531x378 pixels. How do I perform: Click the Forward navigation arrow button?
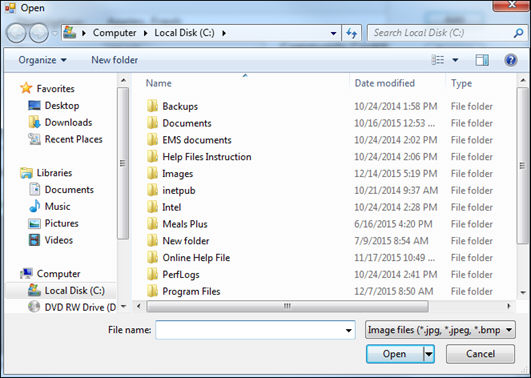(39, 33)
